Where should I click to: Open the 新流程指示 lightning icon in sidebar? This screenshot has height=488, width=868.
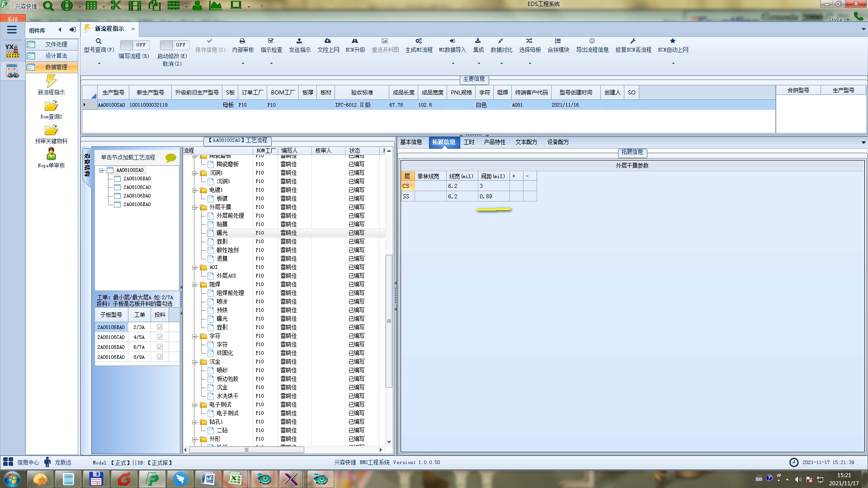point(51,81)
